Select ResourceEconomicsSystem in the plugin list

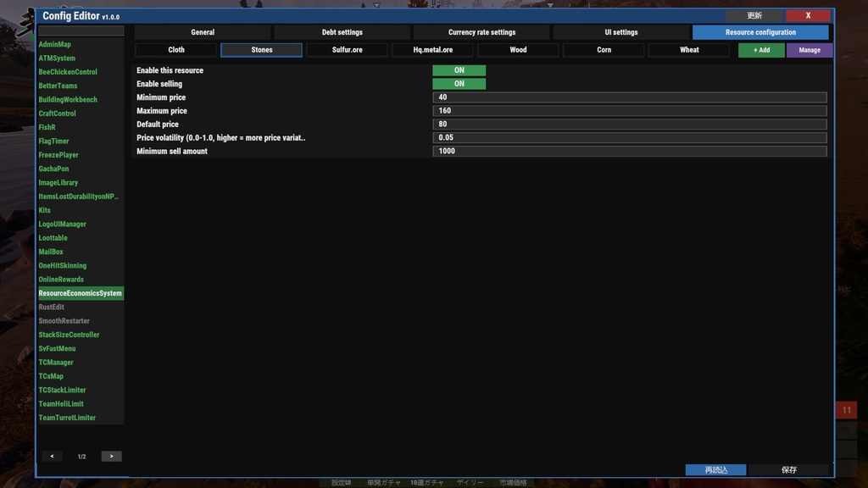coord(81,292)
